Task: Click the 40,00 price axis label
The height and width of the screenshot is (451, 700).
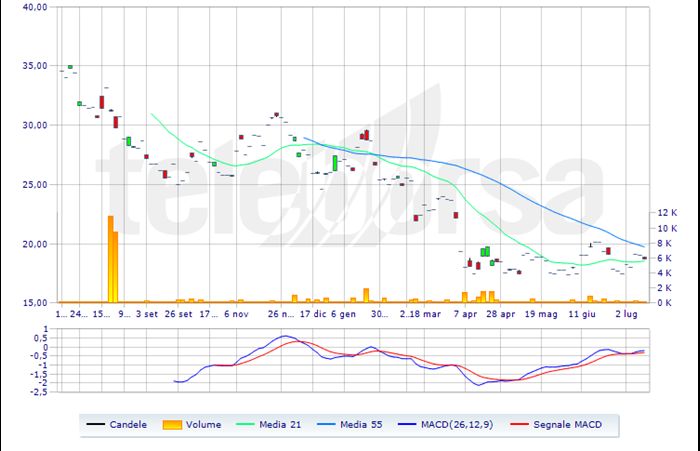Action: click(x=35, y=7)
